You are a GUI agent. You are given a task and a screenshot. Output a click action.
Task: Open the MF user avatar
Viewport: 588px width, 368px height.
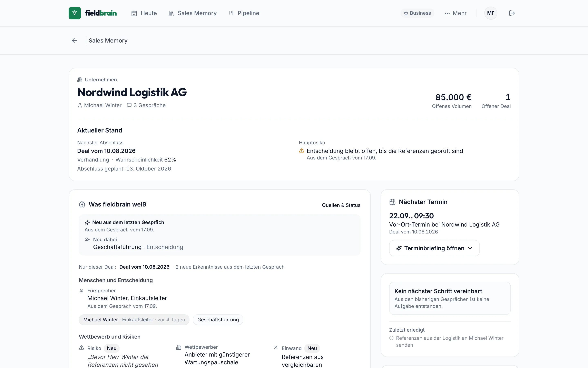(x=491, y=13)
